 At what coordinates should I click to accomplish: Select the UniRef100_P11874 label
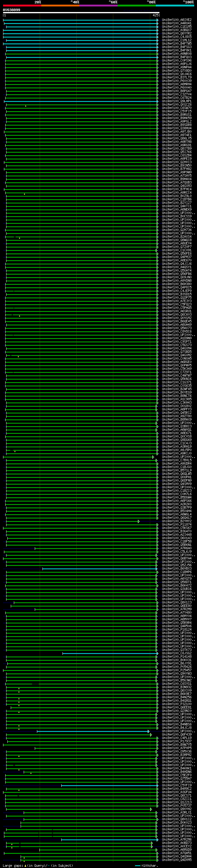pyautogui.click(x=177, y=524)
